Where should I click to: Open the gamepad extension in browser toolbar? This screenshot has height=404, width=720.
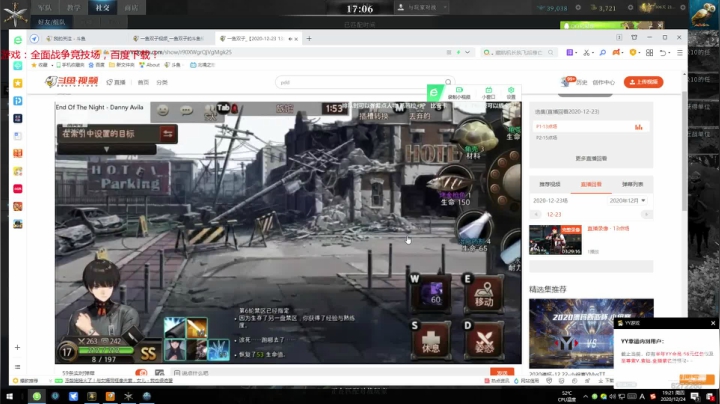(x=616, y=53)
